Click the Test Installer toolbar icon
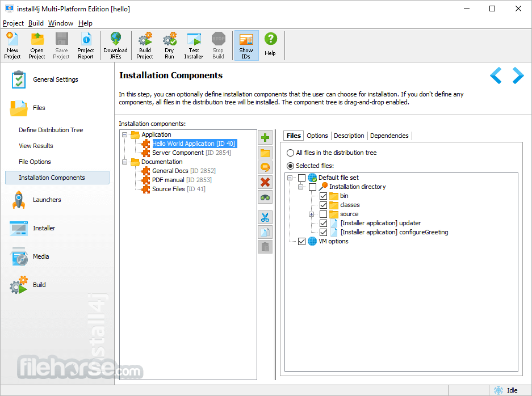Image resolution: width=532 pixels, height=396 pixels. click(x=194, y=45)
